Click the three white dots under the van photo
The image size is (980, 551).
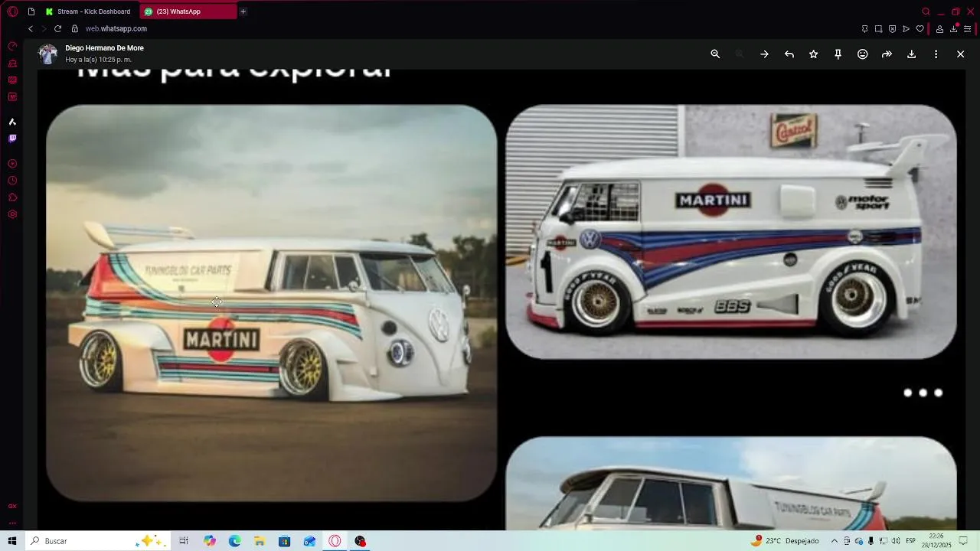coord(923,393)
